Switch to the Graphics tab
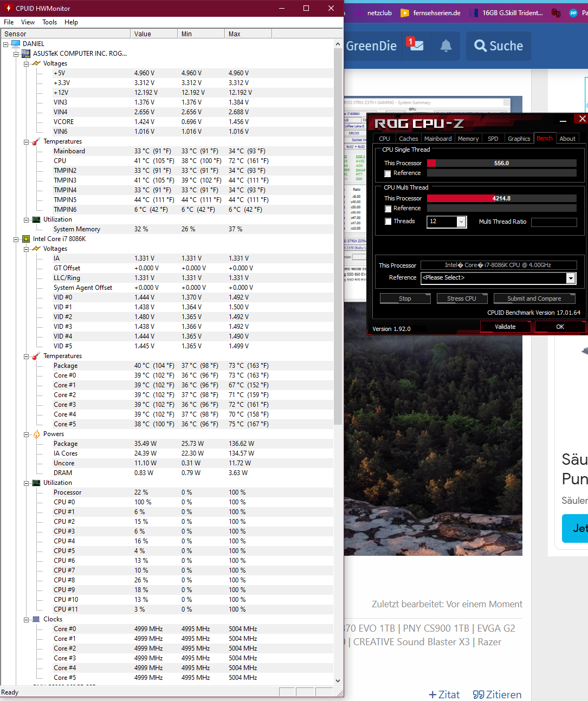This screenshot has width=588, height=701. (519, 139)
